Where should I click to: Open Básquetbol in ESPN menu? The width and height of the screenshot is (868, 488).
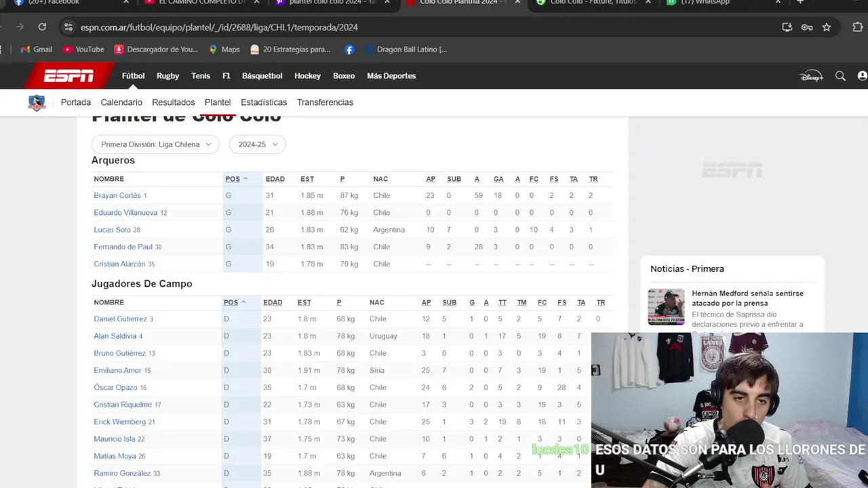[262, 76]
